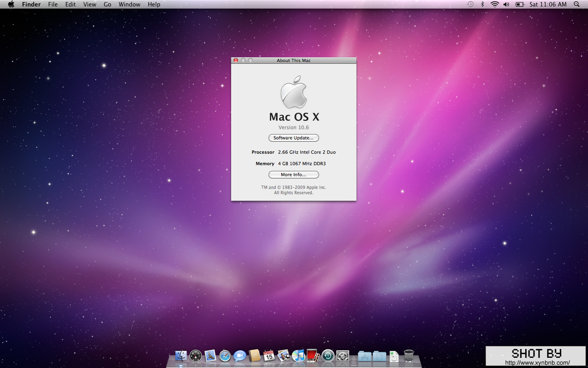Launch System Preferences from the Dock
The image size is (588, 368).
point(343,356)
